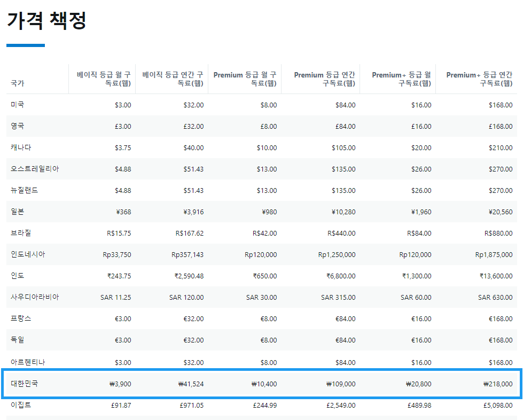Click the ₩3,900 cell in 대한민국 row

click(x=120, y=384)
